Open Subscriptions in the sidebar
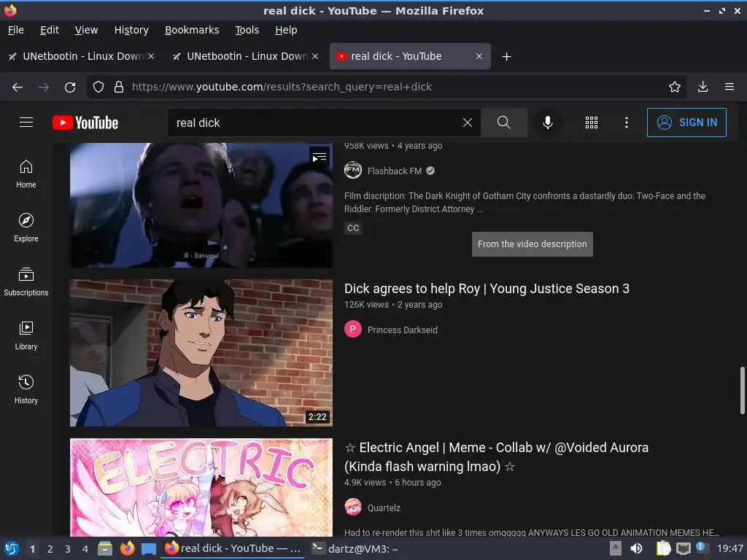Screen dimensions: 747x560 coord(26,281)
